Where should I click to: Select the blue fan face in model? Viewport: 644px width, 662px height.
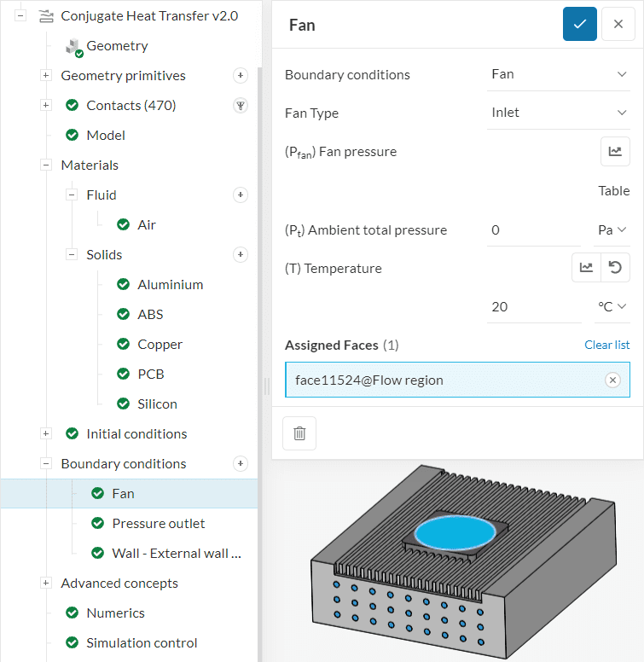(x=455, y=532)
